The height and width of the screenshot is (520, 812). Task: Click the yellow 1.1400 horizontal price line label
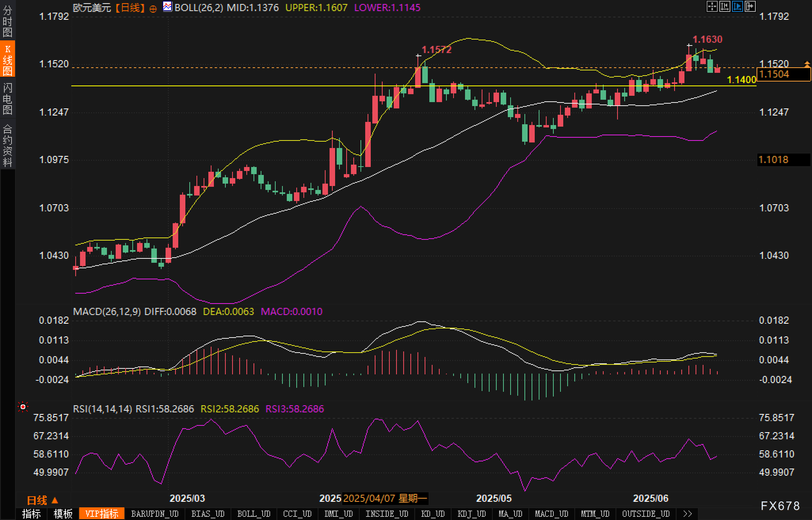pyautogui.click(x=741, y=80)
